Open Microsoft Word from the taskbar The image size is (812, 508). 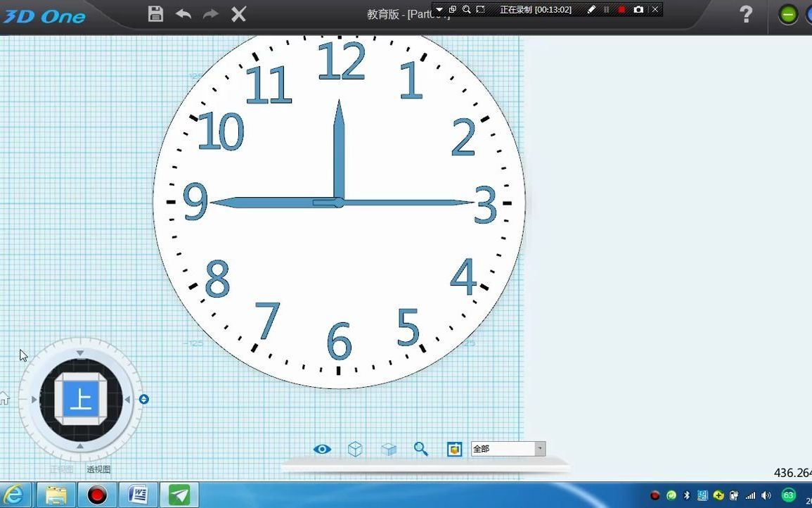tap(138, 495)
